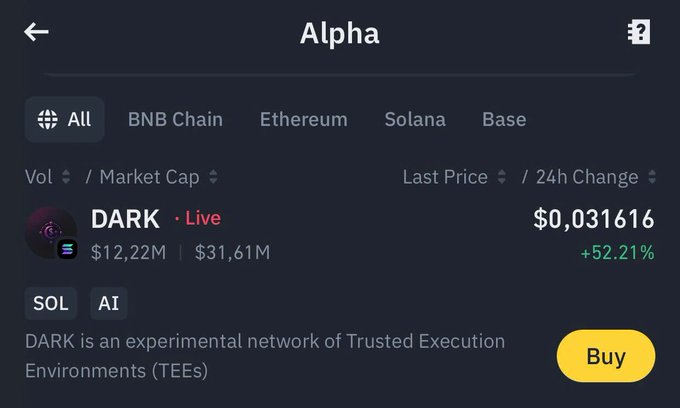Viewport: 680px width, 408px height.
Task: Tap the $0,031616 last price
Action: pos(594,219)
